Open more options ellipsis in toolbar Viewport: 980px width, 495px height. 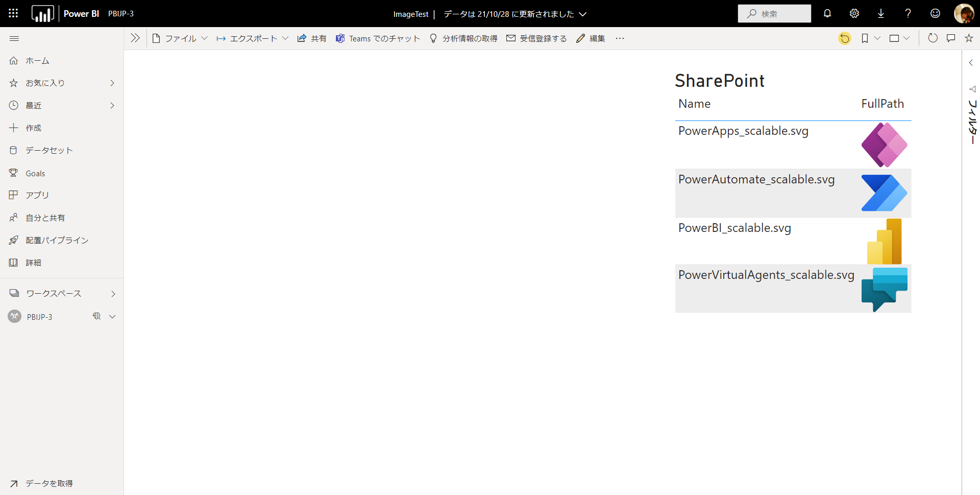(620, 38)
